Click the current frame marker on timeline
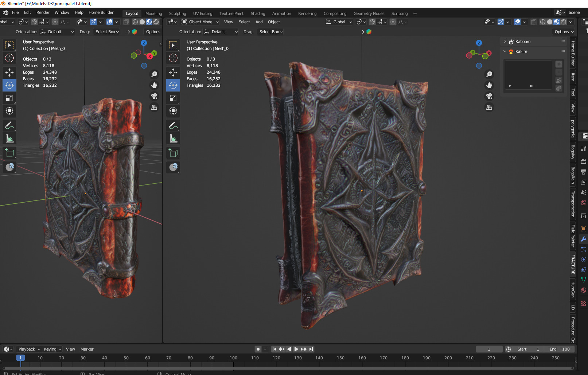The width and height of the screenshot is (588, 375). pyautogui.click(x=20, y=358)
